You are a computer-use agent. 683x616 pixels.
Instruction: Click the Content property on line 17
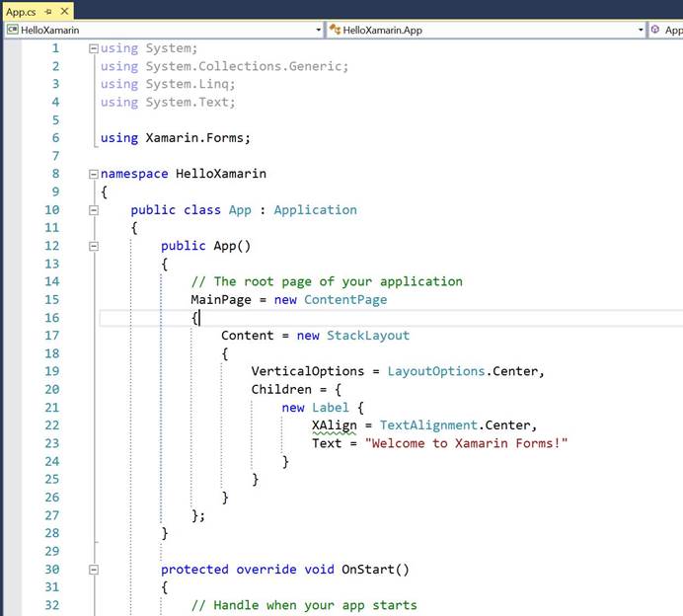coord(248,336)
